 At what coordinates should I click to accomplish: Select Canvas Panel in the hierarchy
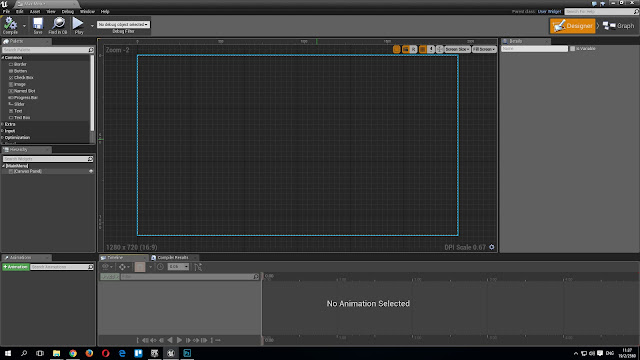(x=28, y=171)
